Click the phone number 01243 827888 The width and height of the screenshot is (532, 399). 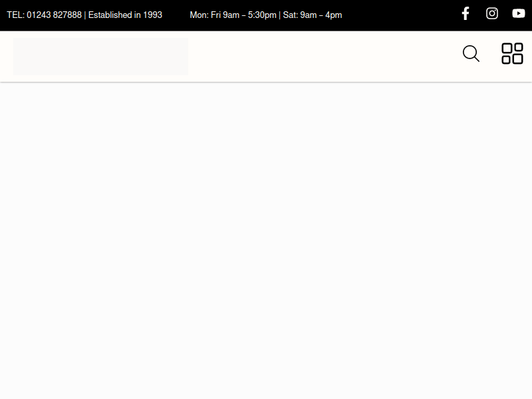pos(54,15)
